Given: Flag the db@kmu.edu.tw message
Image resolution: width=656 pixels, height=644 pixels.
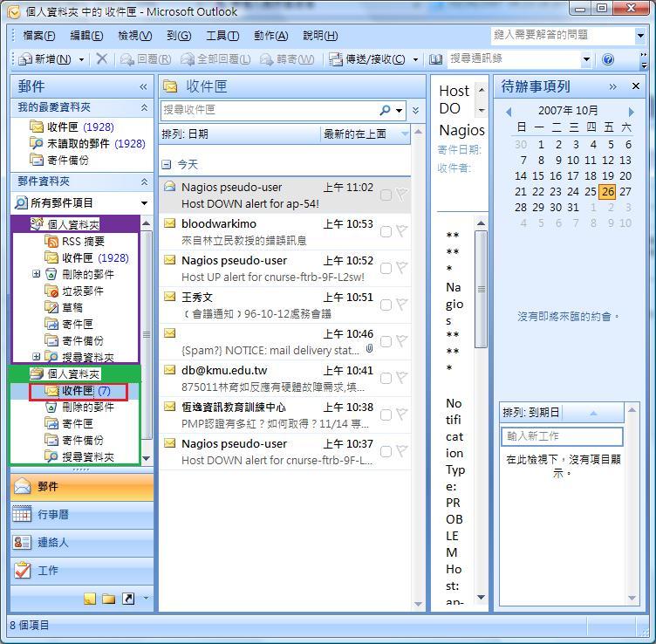Looking at the screenshot, I should click(401, 378).
